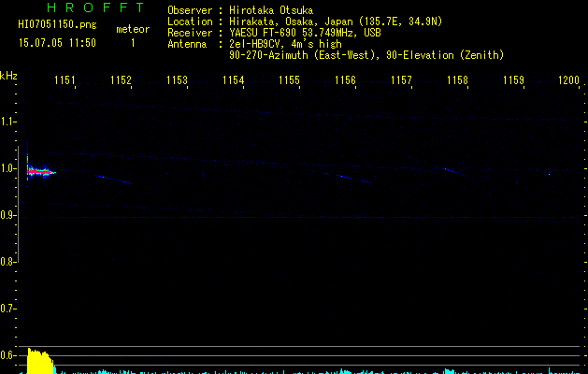Image resolution: width=588 pixels, height=374 pixels.
Task: Click the 1.1 kHz frequency label
Action: click(x=7, y=122)
